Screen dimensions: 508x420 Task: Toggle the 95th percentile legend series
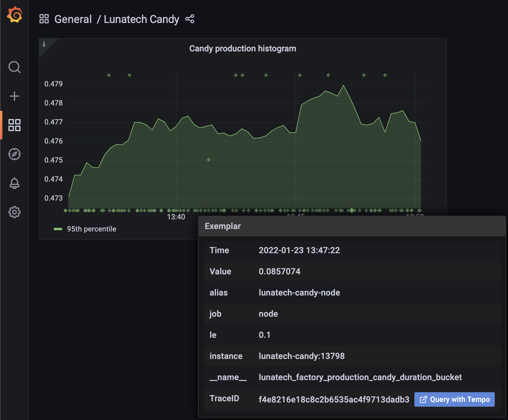tap(92, 229)
